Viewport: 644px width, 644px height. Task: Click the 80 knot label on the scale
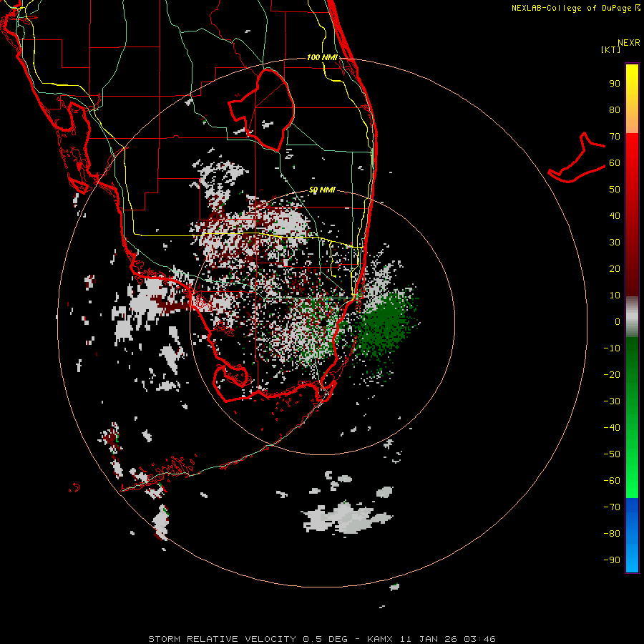coord(615,109)
